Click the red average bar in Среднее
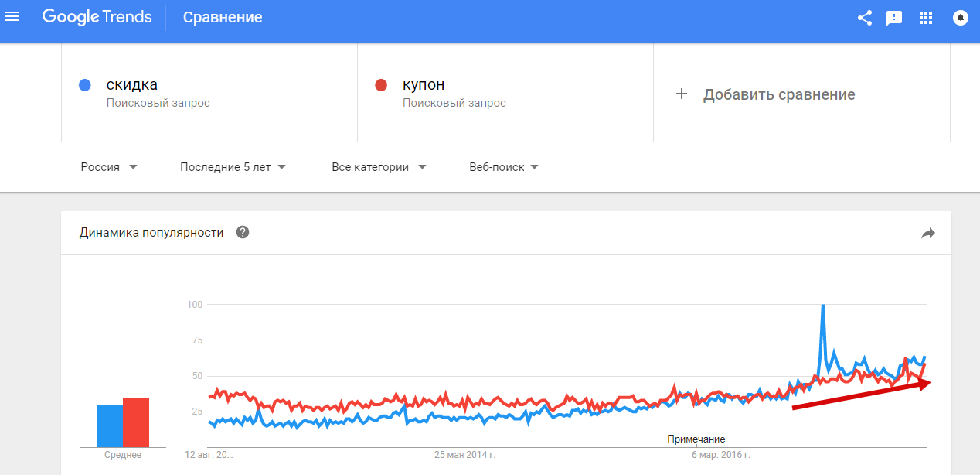980x475 pixels. coord(136,422)
